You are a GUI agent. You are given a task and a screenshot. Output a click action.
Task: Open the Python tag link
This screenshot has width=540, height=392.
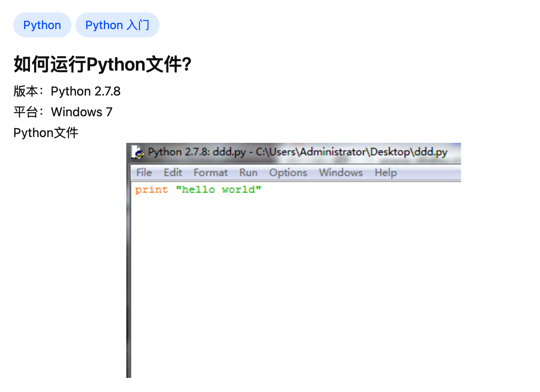click(x=42, y=25)
